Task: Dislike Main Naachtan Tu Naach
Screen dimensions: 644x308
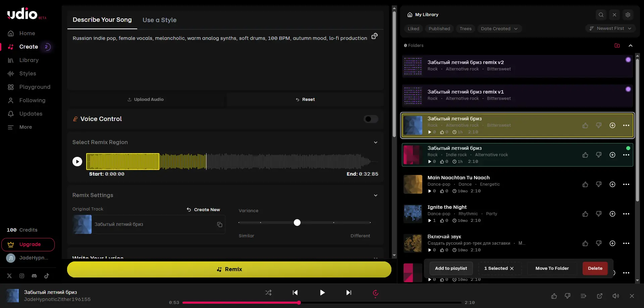Action: coord(598,184)
